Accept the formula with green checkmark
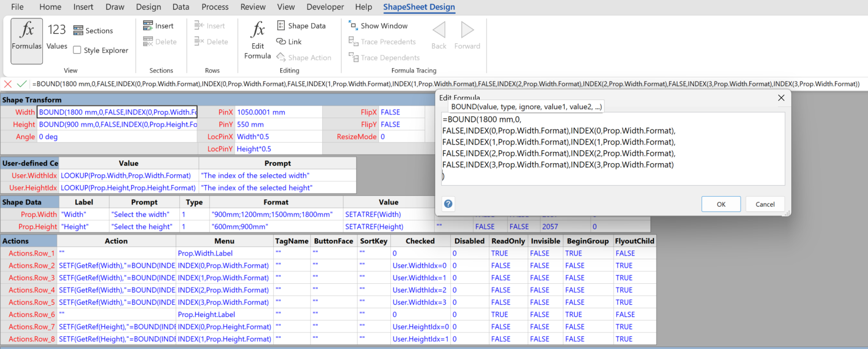 [22, 84]
